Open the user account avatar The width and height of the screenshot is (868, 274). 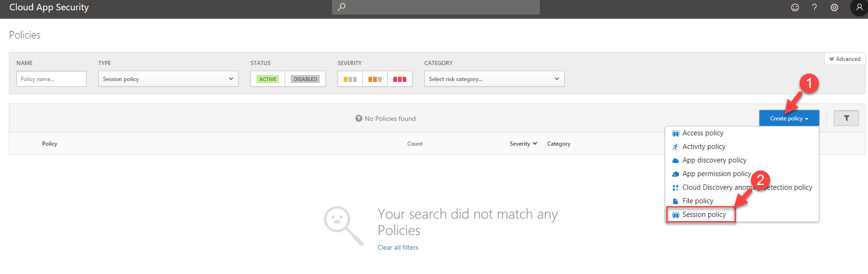click(x=859, y=7)
